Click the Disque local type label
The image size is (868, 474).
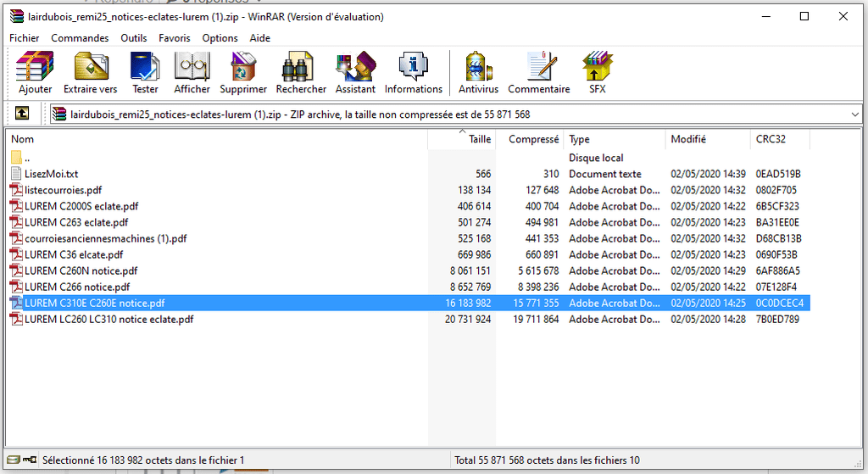click(x=596, y=158)
